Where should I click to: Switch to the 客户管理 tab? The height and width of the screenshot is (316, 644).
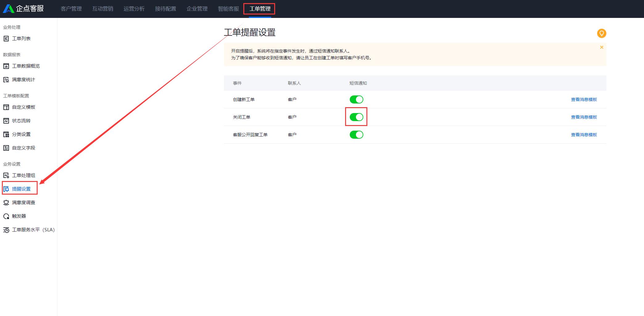coord(71,9)
